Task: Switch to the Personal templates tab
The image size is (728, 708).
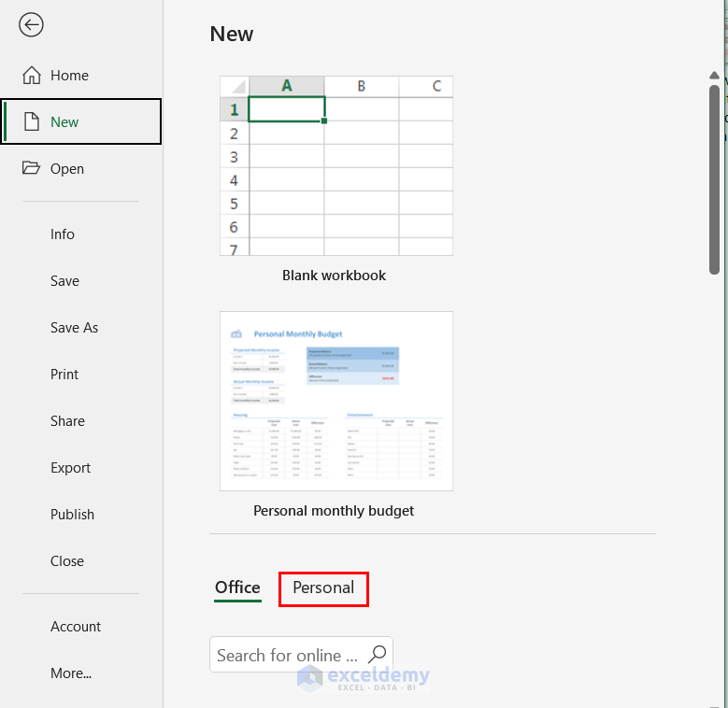Action: pos(323,588)
